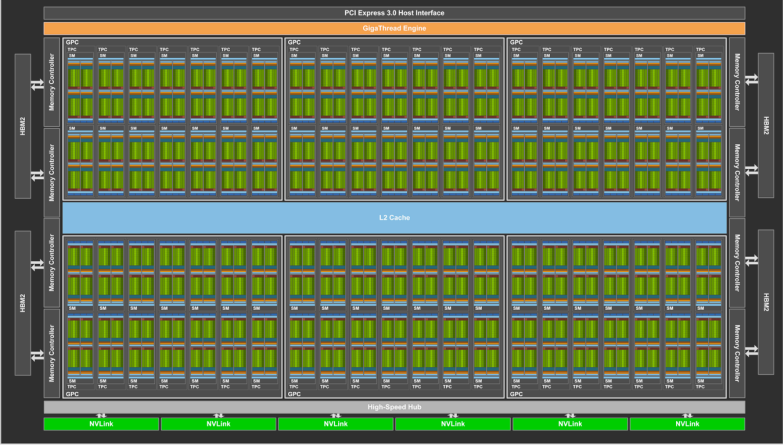The image size is (783, 445).
Task: Select the orange GigaThread Engine bar
Action: click(391, 28)
